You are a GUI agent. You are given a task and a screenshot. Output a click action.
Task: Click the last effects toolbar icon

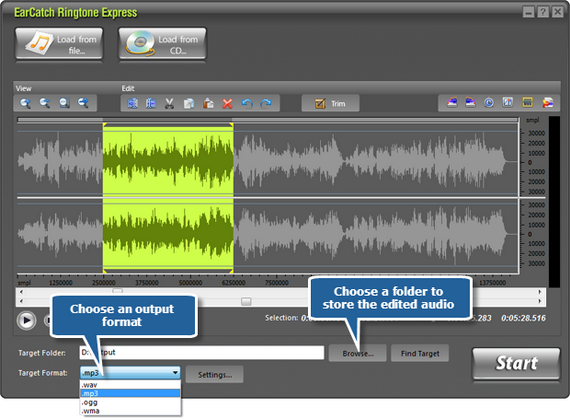(547, 103)
